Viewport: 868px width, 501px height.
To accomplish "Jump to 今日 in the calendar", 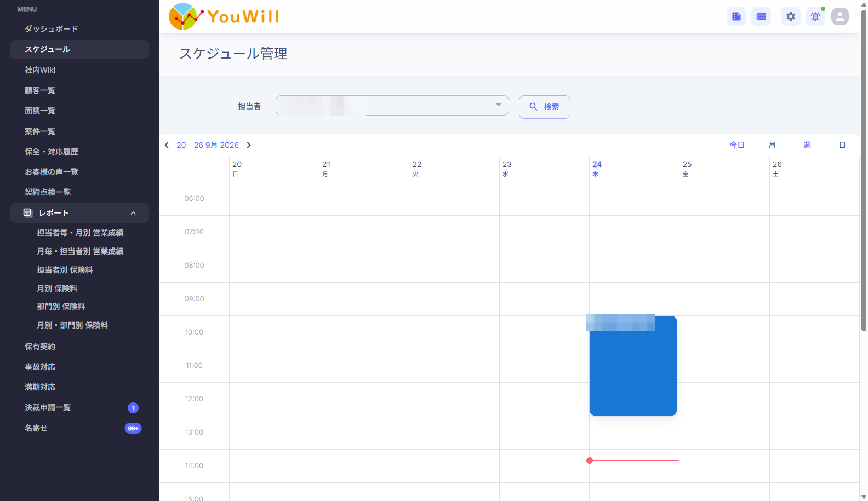I will pos(737,145).
